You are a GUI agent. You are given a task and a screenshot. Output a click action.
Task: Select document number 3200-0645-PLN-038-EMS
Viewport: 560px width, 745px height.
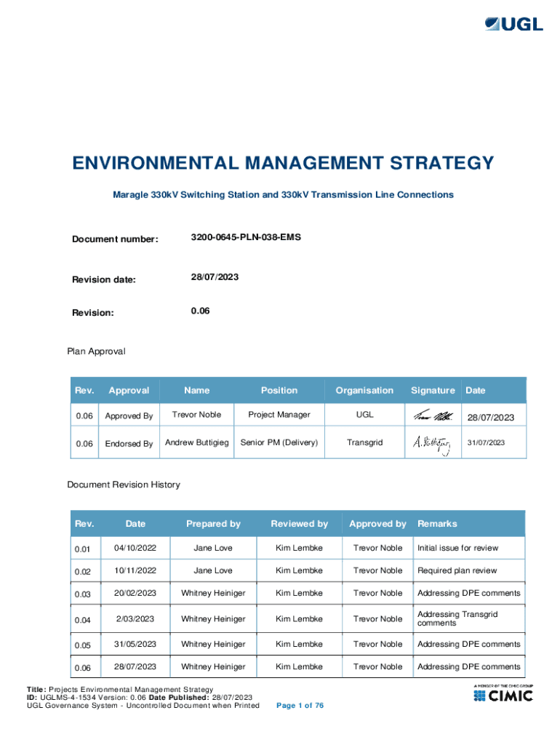tap(246, 237)
